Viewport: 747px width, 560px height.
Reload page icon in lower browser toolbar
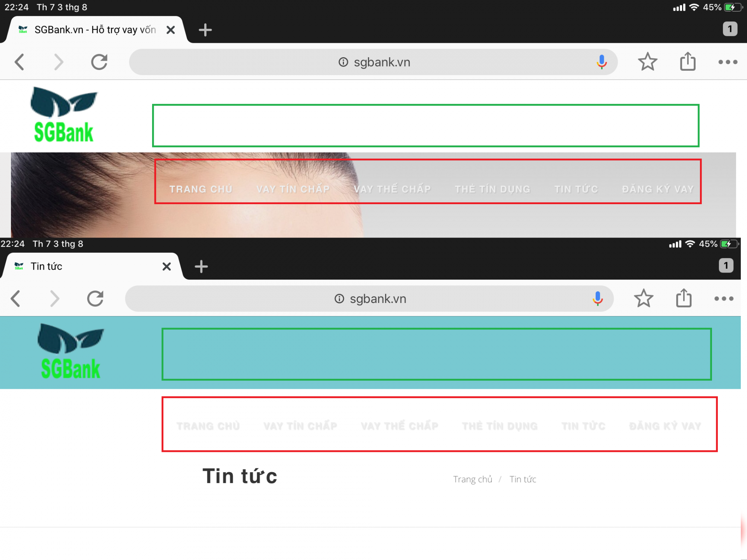click(95, 299)
